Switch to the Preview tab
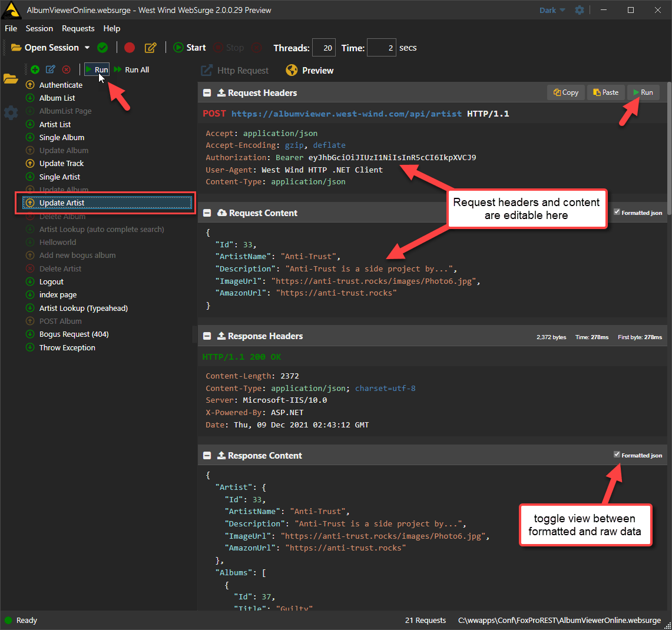672x630 pixels. pyautogui.click(x=310, y=70)
